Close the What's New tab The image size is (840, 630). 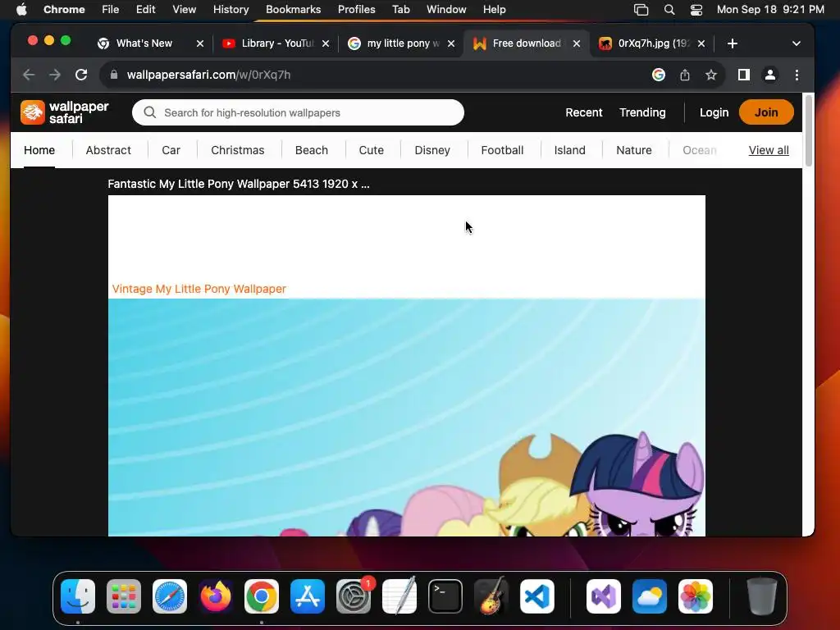click(x=200, y=43)
